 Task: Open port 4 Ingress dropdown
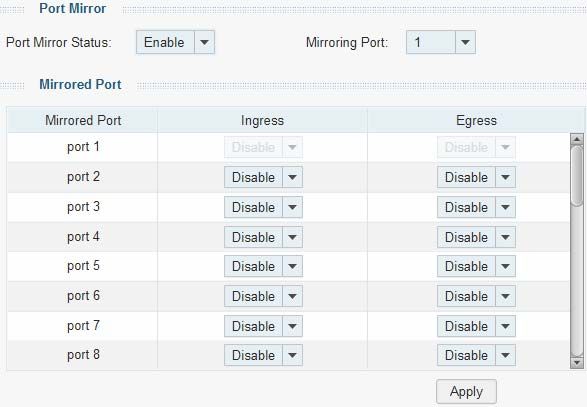click(263, 237)
